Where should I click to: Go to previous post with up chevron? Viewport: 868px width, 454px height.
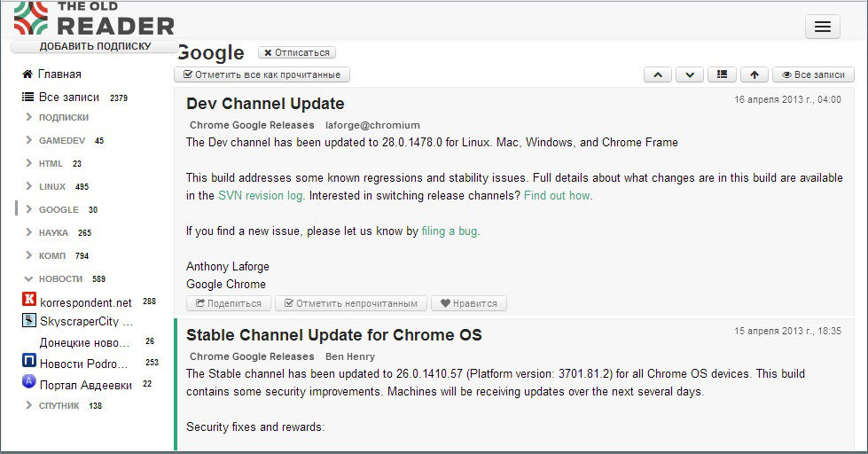click(x=657, y=75)
